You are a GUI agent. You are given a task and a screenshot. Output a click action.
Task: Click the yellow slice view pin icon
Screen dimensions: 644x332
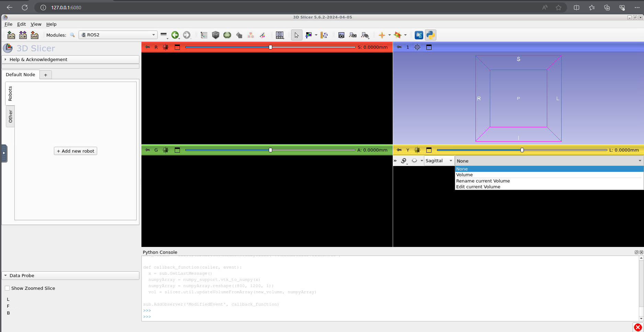[x=399, y=150]
